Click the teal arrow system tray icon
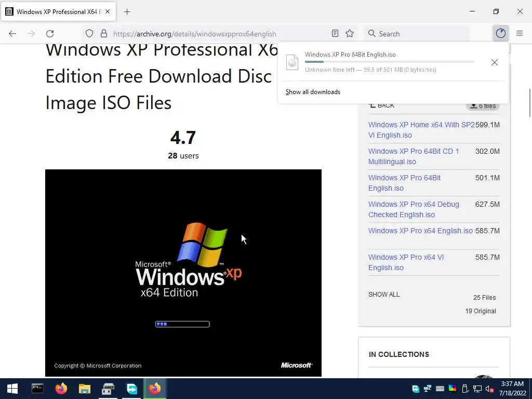The height and width of the screenshot is (399, 532). [416, 389]
